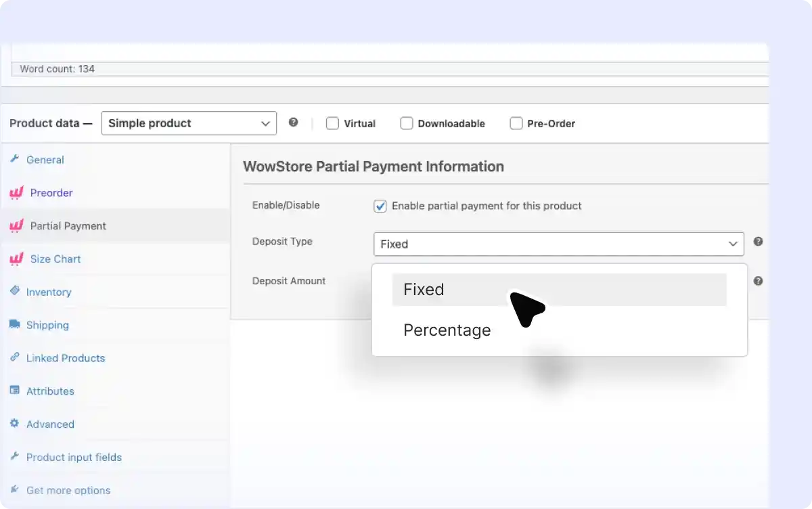Click the Size Chart WowStore icon
The image size is (812, 509).
click(x=16, y=259)
